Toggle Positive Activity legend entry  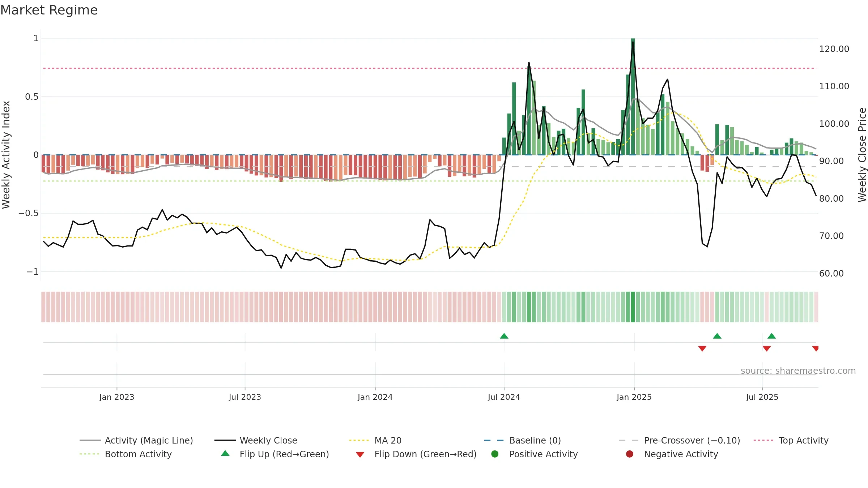(534, 454)
